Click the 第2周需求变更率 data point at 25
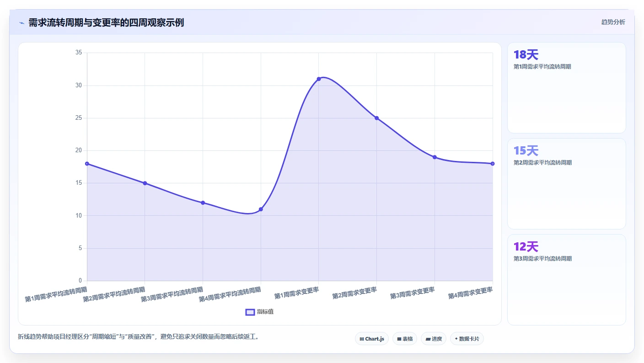The height and width of the screenshot is (363, 644). tap(377, 118)
